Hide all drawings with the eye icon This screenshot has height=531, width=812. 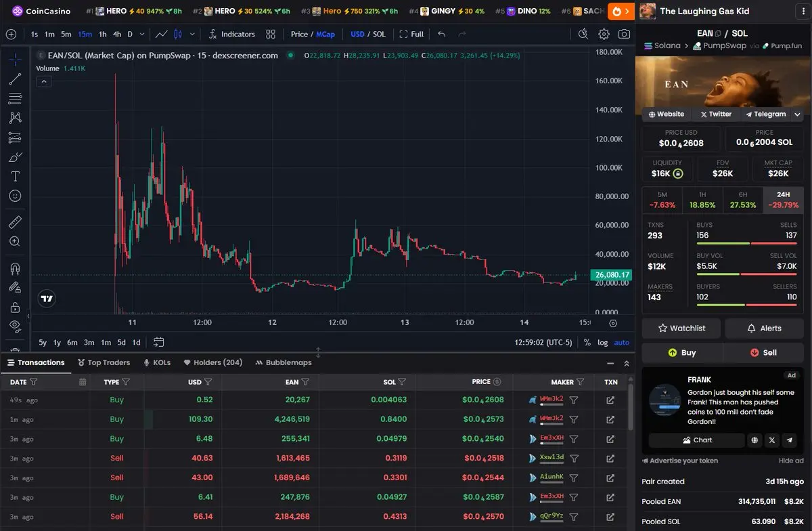tap(15, 326)
